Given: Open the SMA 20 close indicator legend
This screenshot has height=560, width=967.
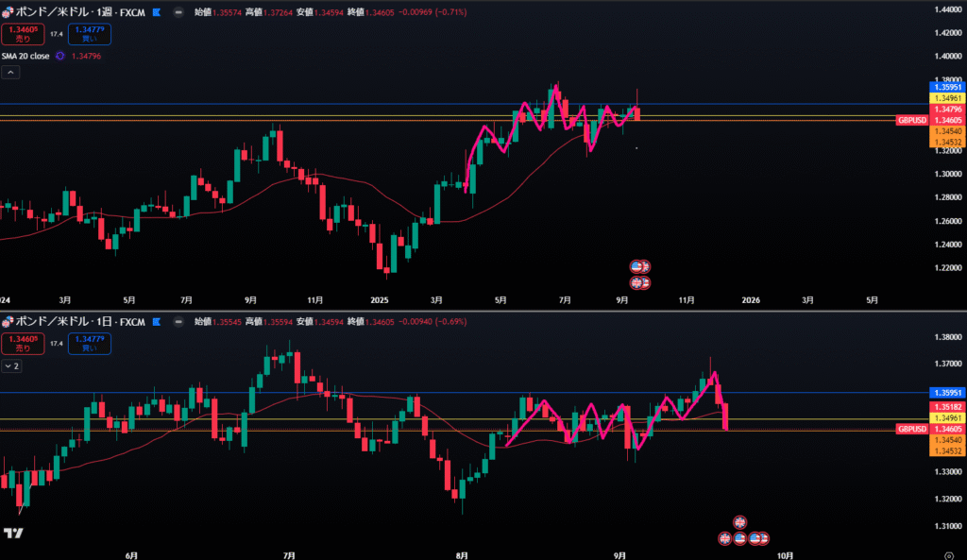Looking at the screenshot, I should (25, 57).
